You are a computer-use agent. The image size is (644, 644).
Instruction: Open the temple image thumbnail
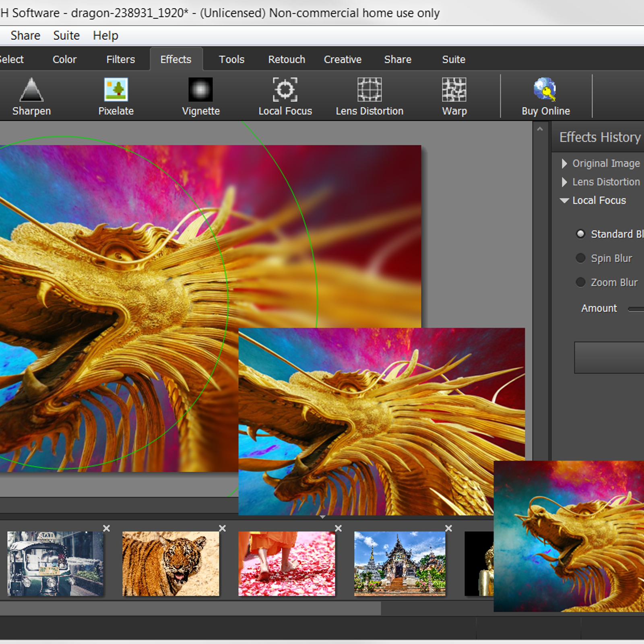400,563
